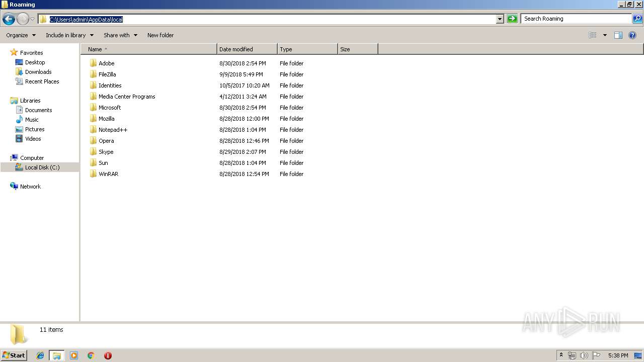The image size is (644, 362).
Task: Select the FileZilla folder icon
Action: click(93, 74)
